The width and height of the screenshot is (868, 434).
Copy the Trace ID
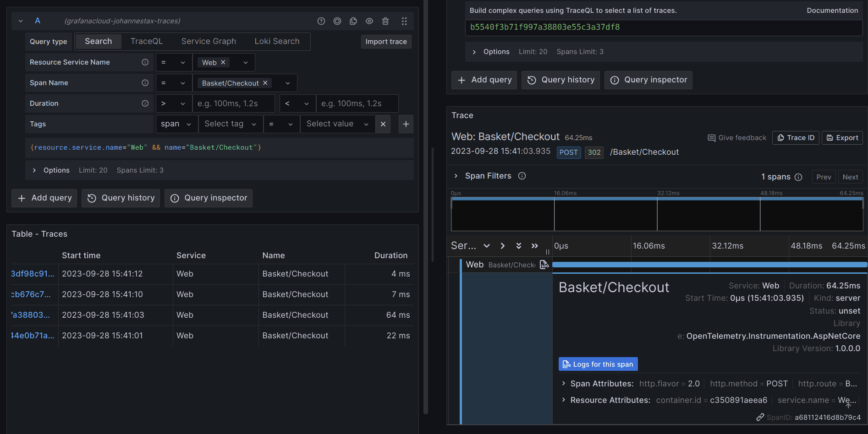pos(796,137)
